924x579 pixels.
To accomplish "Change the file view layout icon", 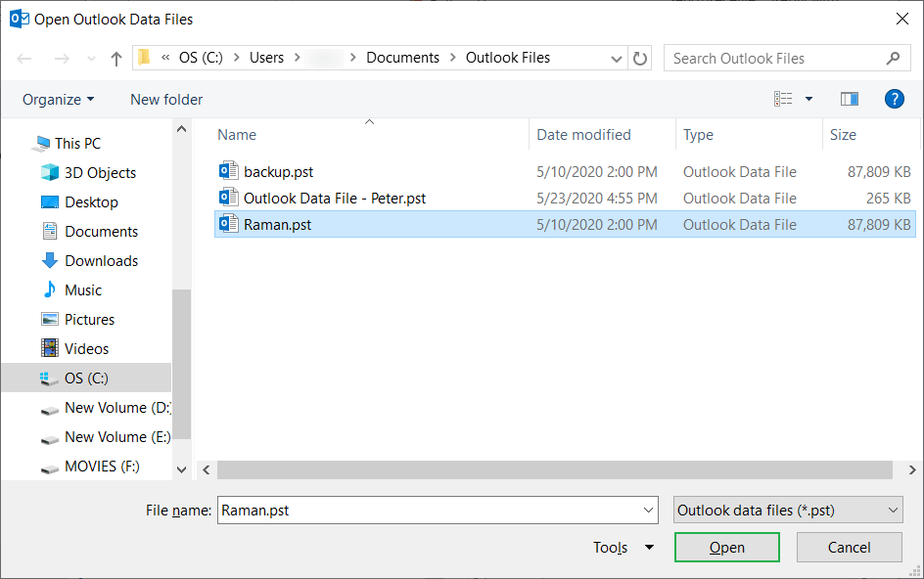I will click(x=783, y=99).
